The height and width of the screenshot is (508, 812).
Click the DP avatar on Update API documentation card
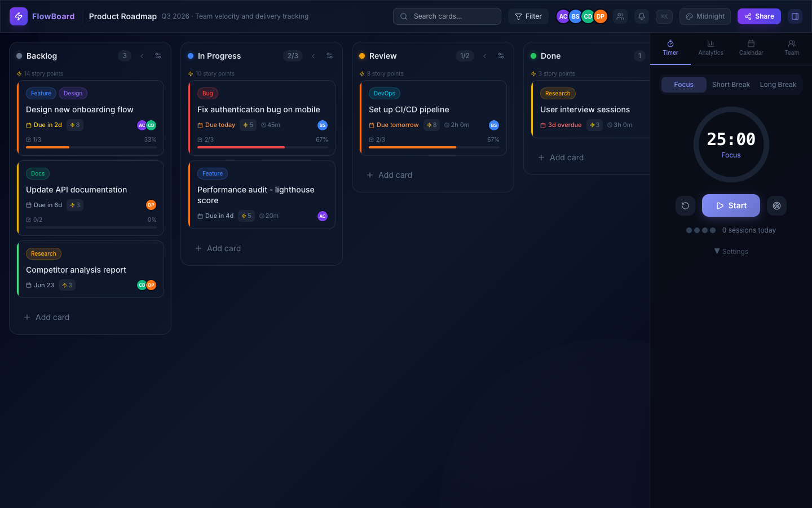(151, 205)
